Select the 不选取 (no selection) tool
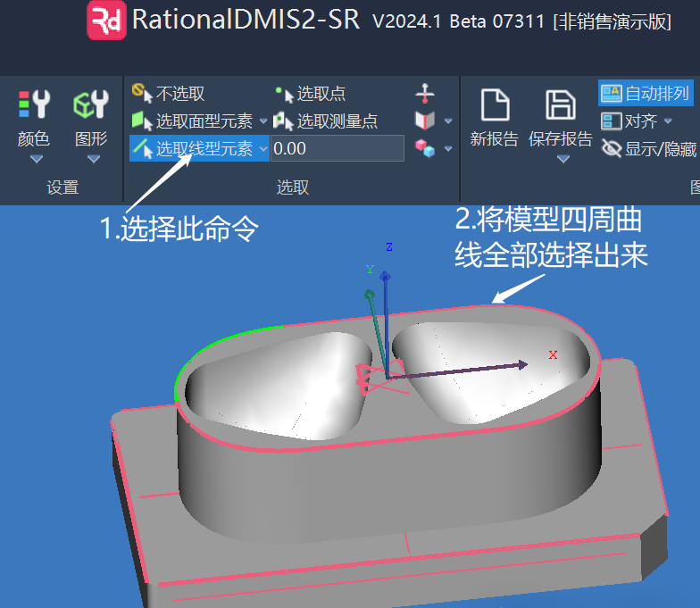Viewport: 700px width, 608px height. [169, 93]
